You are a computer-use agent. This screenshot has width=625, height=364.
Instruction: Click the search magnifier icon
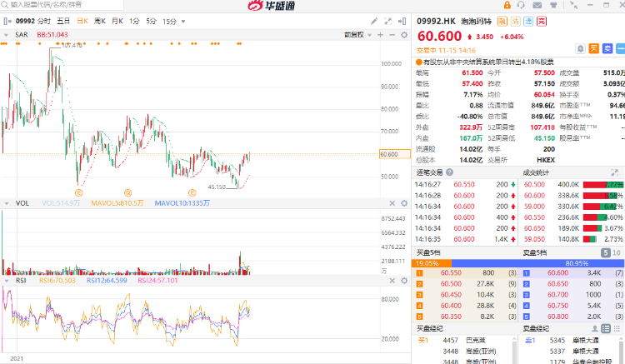point(4,5)
